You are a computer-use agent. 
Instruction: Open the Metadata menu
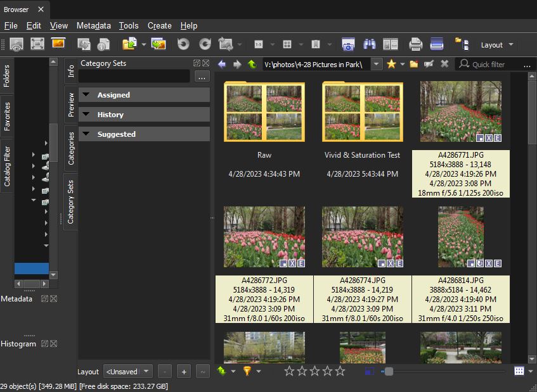point(94,25)
